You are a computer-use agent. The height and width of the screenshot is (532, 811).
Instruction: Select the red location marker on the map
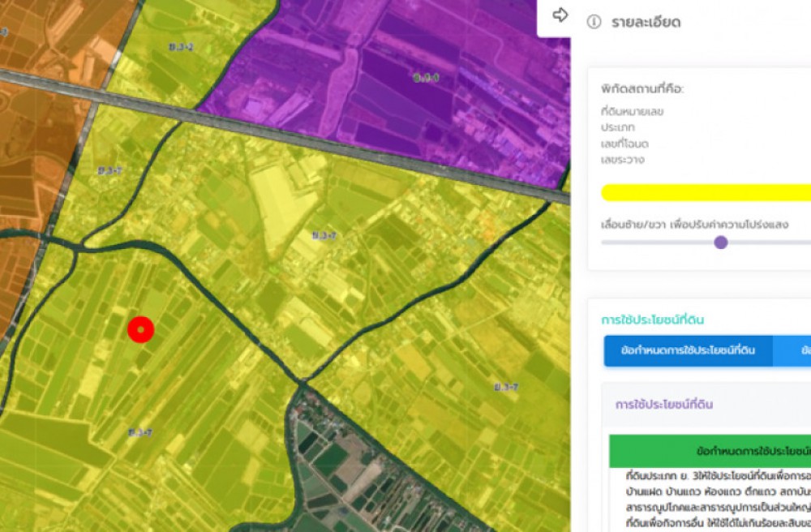pyautogui.click(x=140, y=329)
